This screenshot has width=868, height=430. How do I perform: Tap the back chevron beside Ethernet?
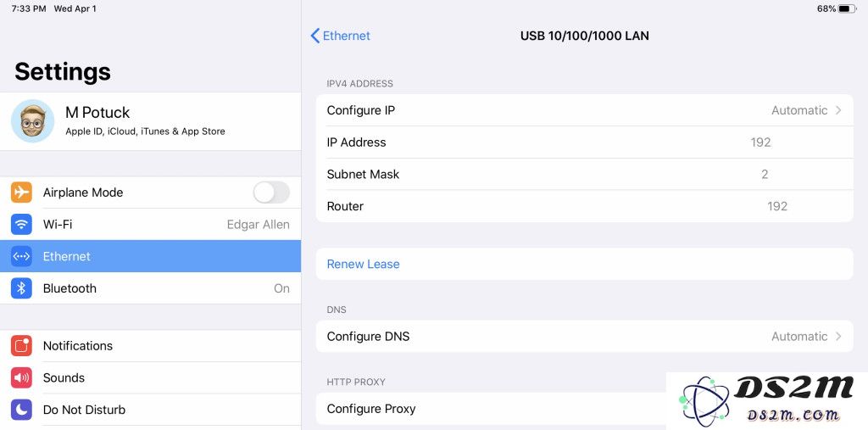pyautogui.click(x=315, y=36)
